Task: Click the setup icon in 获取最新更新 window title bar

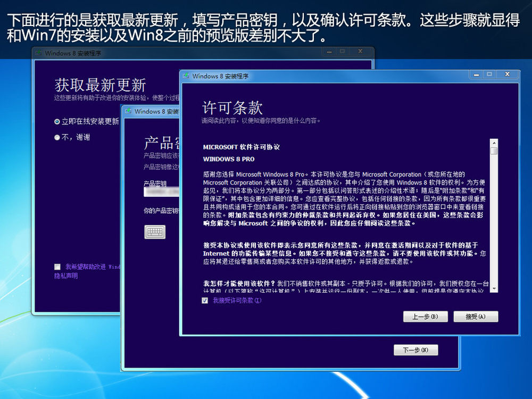Action: coord(39,53)
